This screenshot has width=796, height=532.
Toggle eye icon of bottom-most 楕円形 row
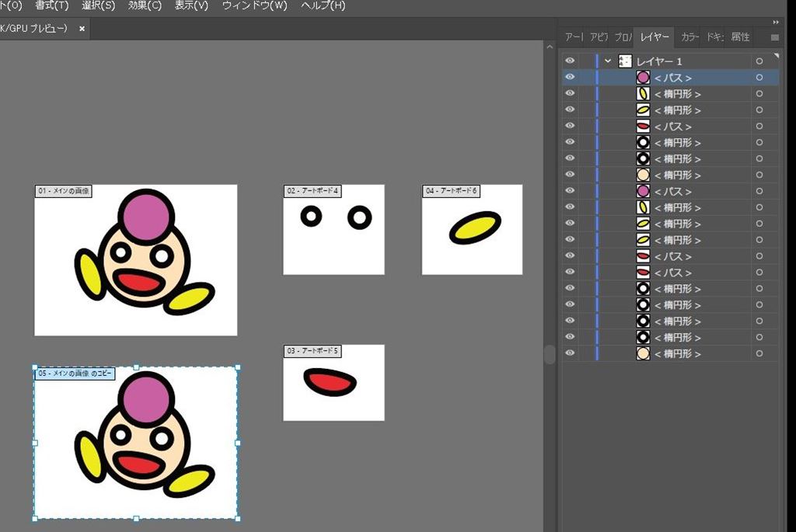570,353
